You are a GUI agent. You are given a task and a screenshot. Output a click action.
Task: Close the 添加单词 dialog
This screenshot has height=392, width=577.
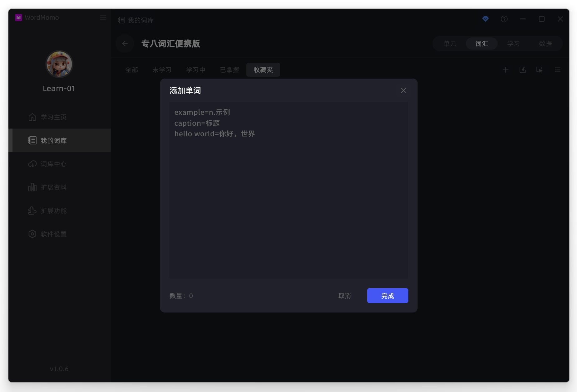pyautogui.click(x=403, y=90)
